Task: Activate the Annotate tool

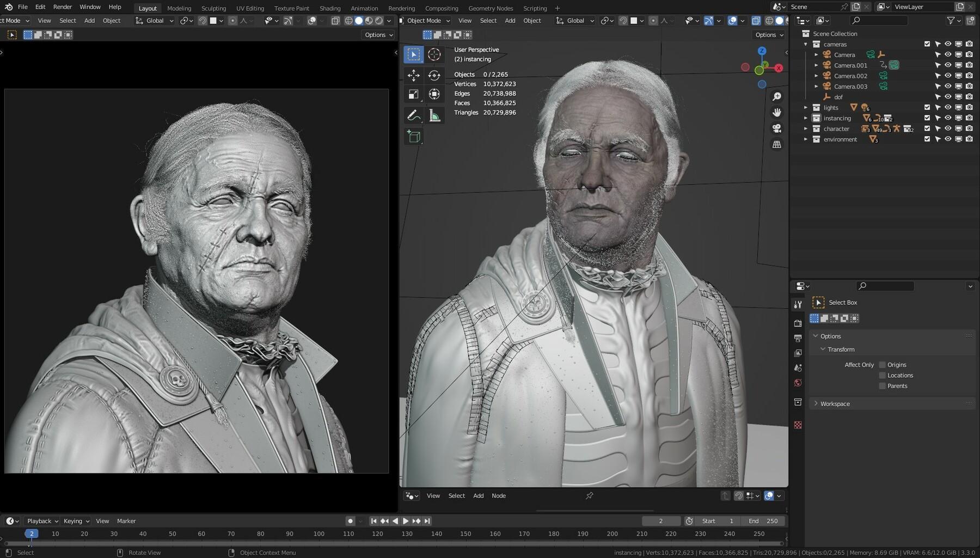Action: [x=414, y=115]
